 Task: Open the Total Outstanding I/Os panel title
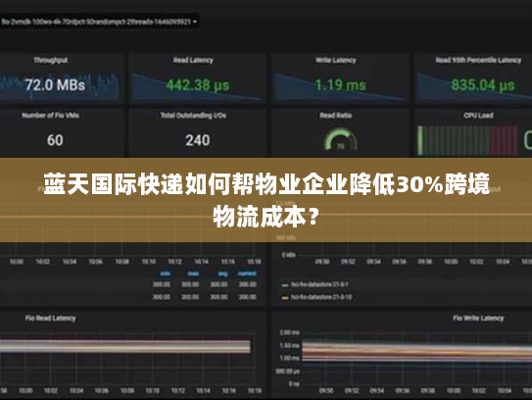point(193,116)
